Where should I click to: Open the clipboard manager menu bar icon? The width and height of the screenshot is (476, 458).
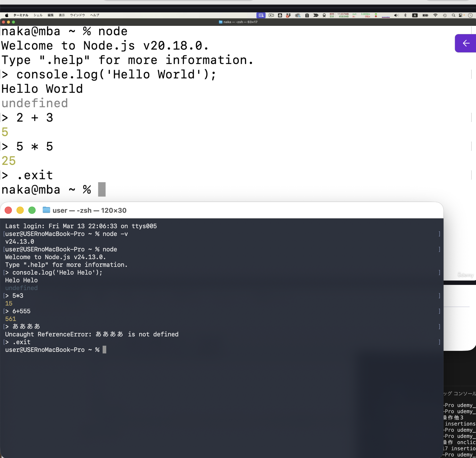click(307, 15)
